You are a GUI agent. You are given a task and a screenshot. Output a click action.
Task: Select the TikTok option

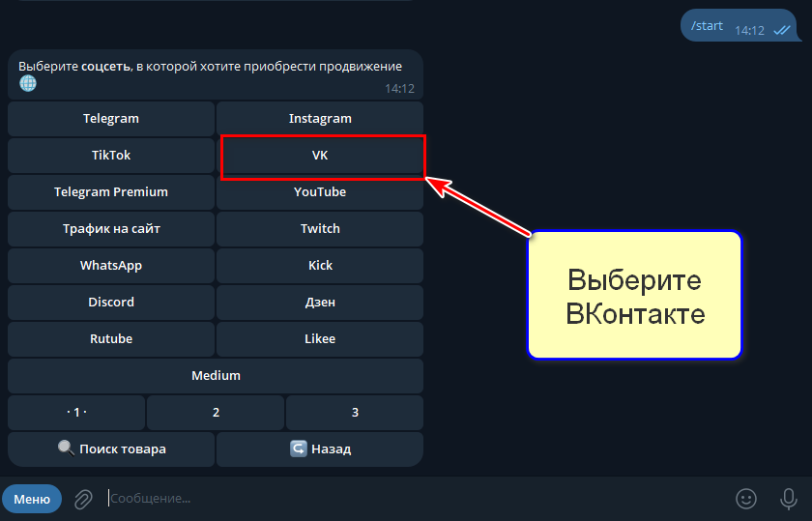point(111,156)
